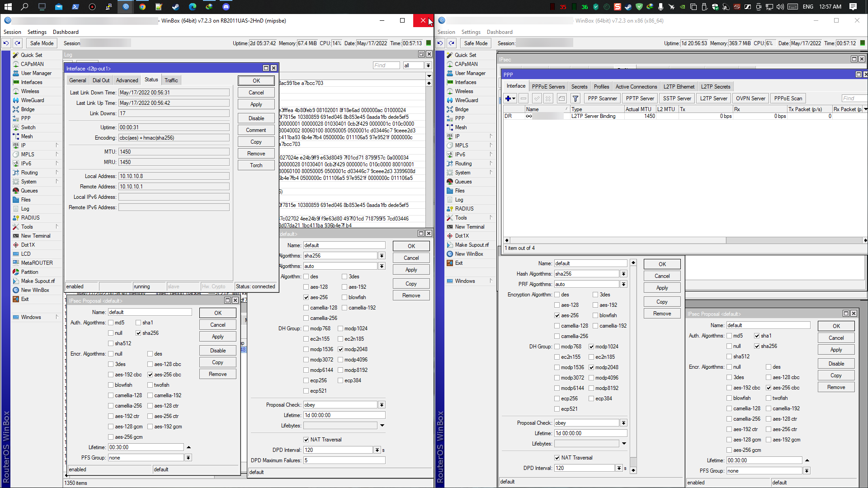The width and height of the screenshot is (868, 488).
Task: Open Make Supout.rif in right WinBox
Action: pyautogui.click(x=472, y=244)
